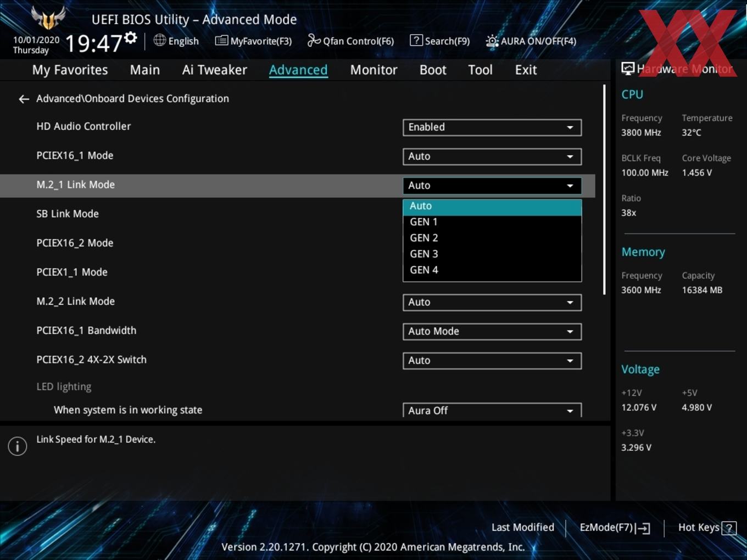Select Auto in the link mode list
The height and width of the screenshot is (560, 747).
click(492, 206)
